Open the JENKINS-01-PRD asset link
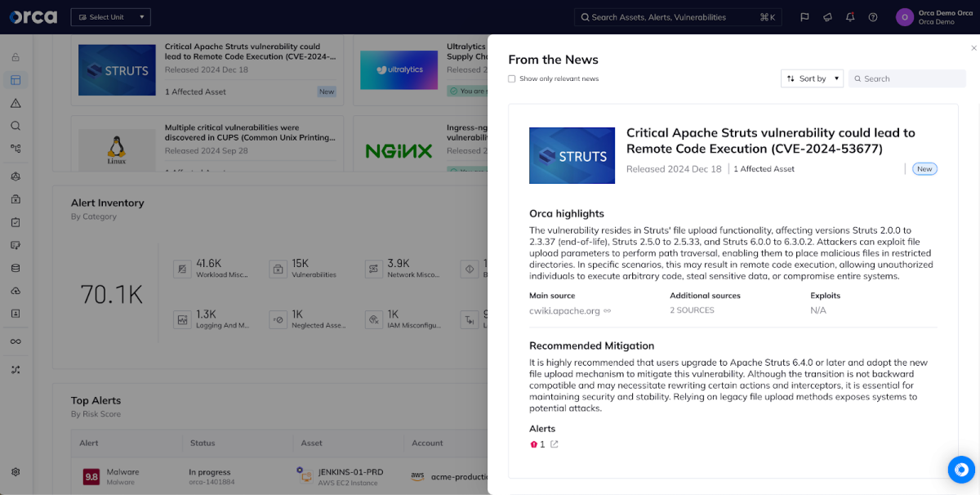 [x=350, y=472]
